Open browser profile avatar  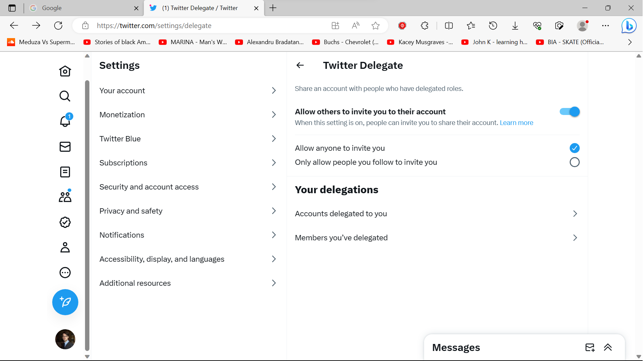583,26
